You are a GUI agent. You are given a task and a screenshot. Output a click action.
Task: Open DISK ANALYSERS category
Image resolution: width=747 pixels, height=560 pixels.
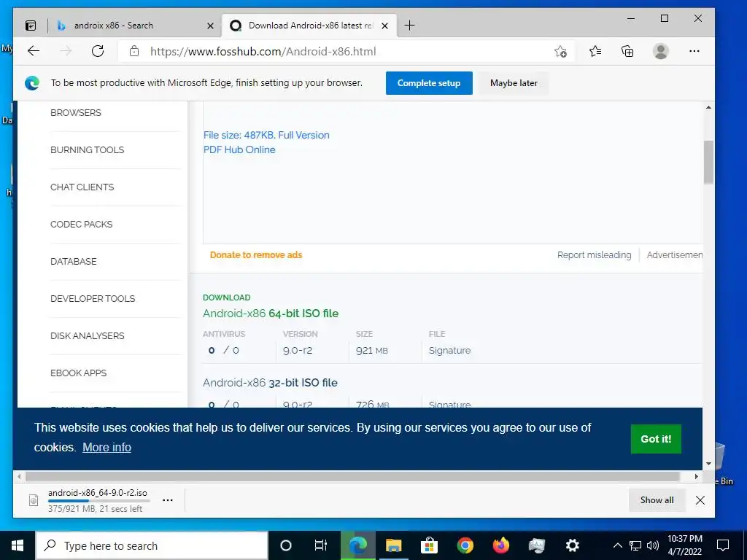[88, 335]
